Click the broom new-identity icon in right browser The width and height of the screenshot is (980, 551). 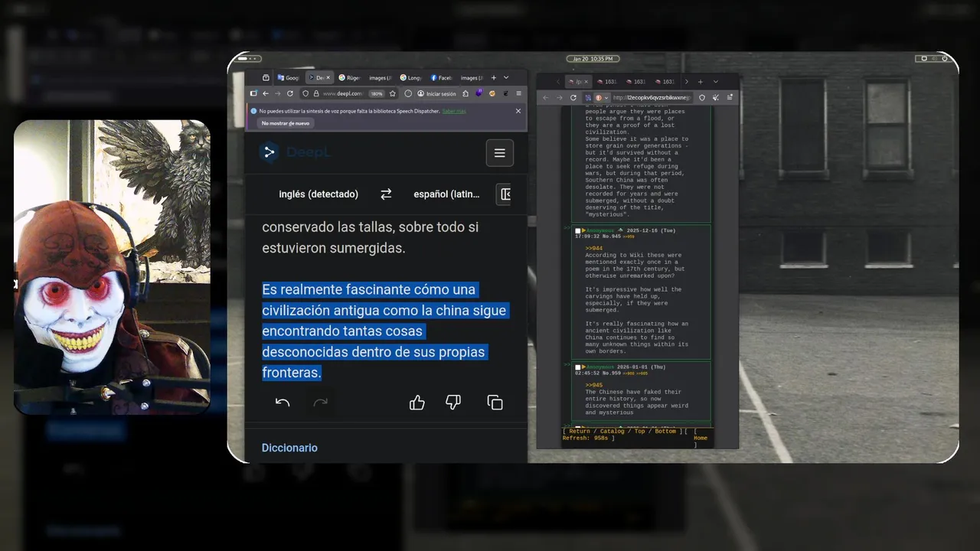click(716, 98)
